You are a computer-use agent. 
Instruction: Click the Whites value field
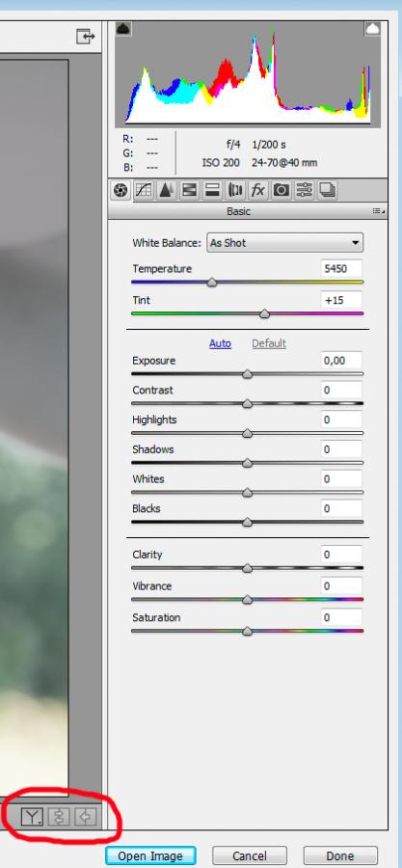tap(341, 478)
